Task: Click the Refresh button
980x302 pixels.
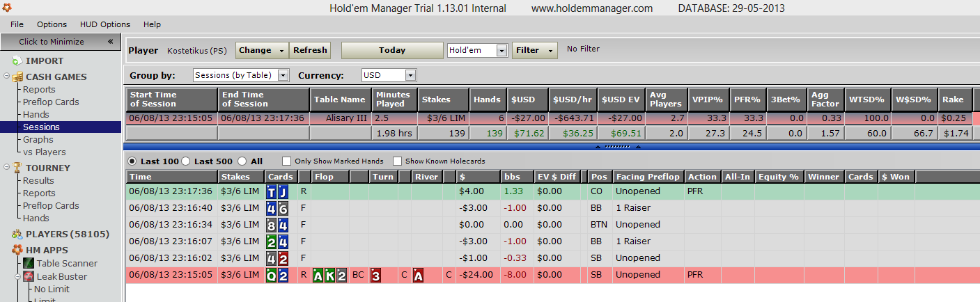Action: (x=310, y=50)
